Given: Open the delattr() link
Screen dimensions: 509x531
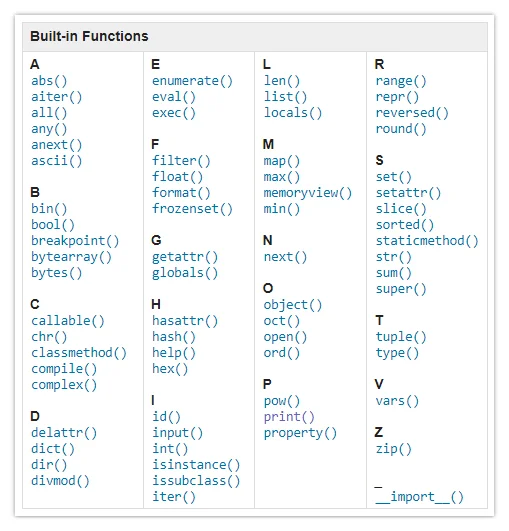Looking at the screenshot, I should (64, 433).
